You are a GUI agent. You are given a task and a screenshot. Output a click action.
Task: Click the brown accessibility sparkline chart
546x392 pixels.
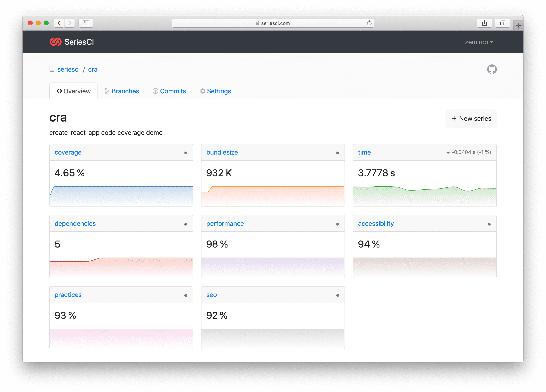click(425, 267)
